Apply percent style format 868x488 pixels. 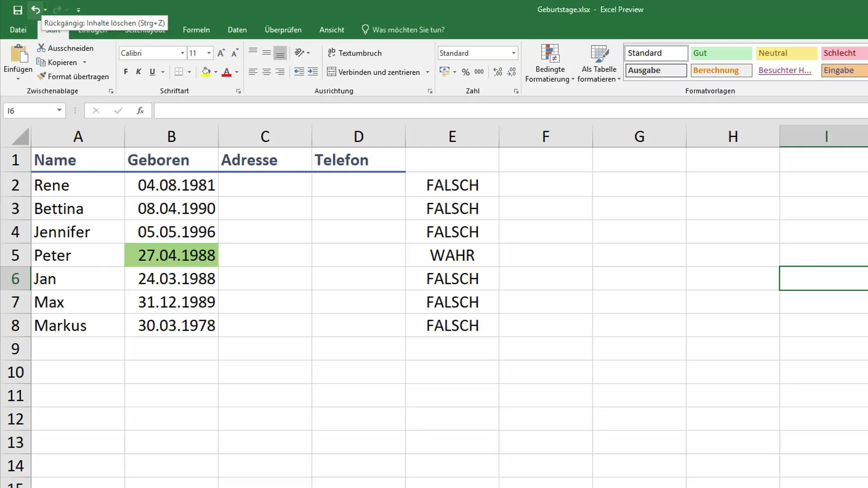[x=466, y=72]
